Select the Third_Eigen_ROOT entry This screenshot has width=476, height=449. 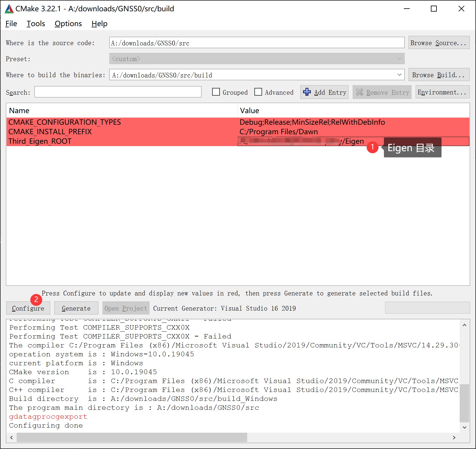coord(40,141)
